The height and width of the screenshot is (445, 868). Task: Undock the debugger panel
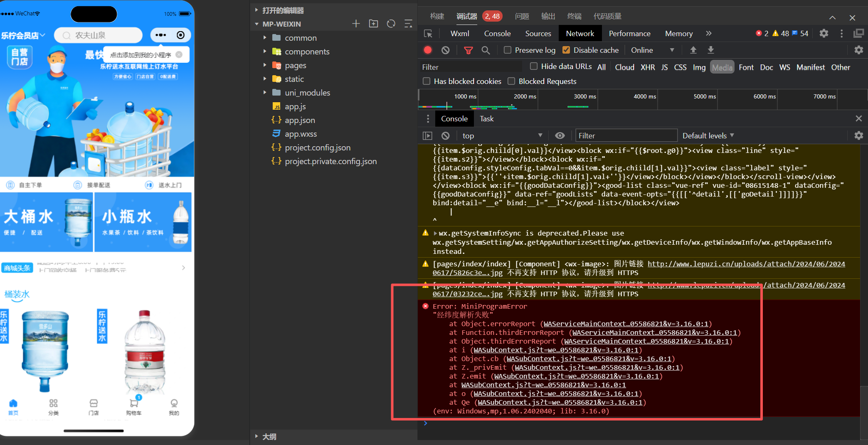858,34
